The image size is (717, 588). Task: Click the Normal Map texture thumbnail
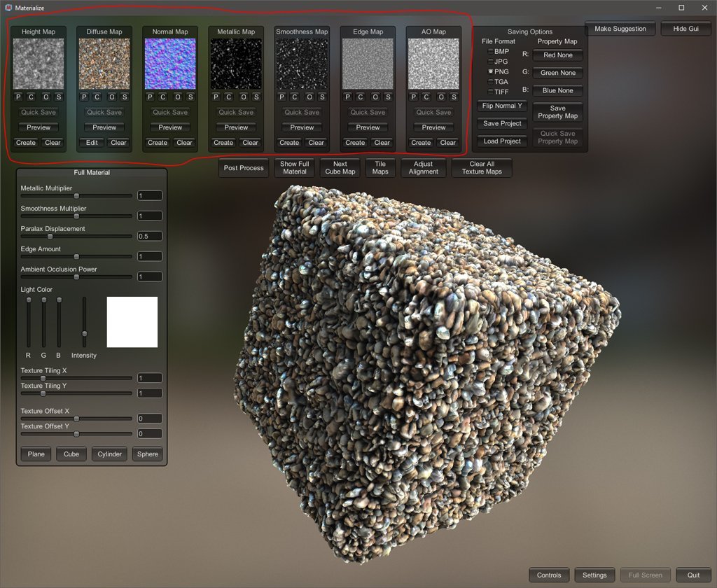pyautogui.click(x=170, y=64)
